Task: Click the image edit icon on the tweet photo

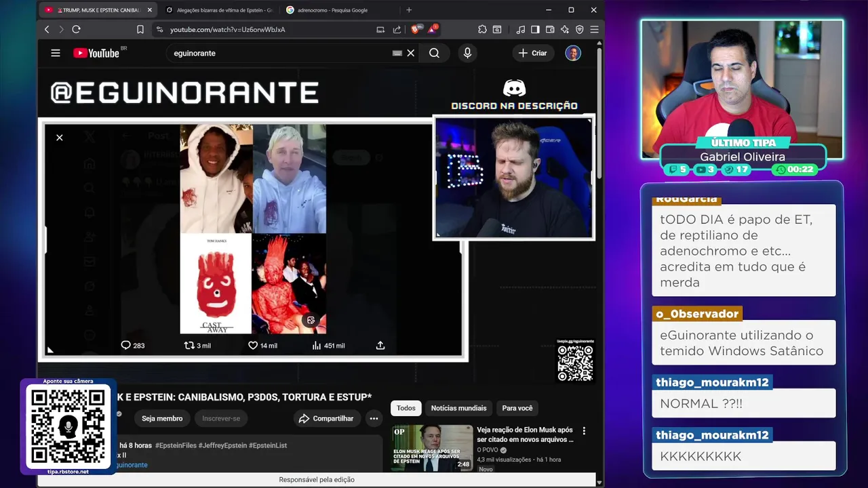Action: [x=311, y=321]
